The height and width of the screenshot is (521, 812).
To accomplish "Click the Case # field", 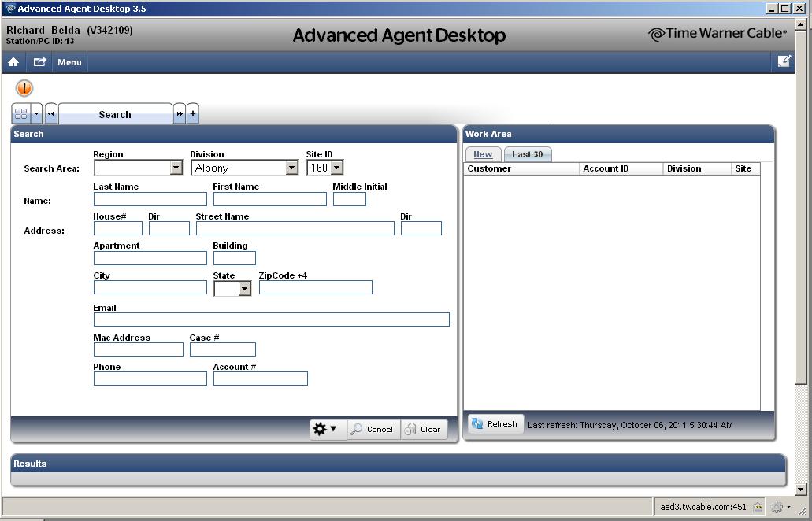I will (223, 349).
